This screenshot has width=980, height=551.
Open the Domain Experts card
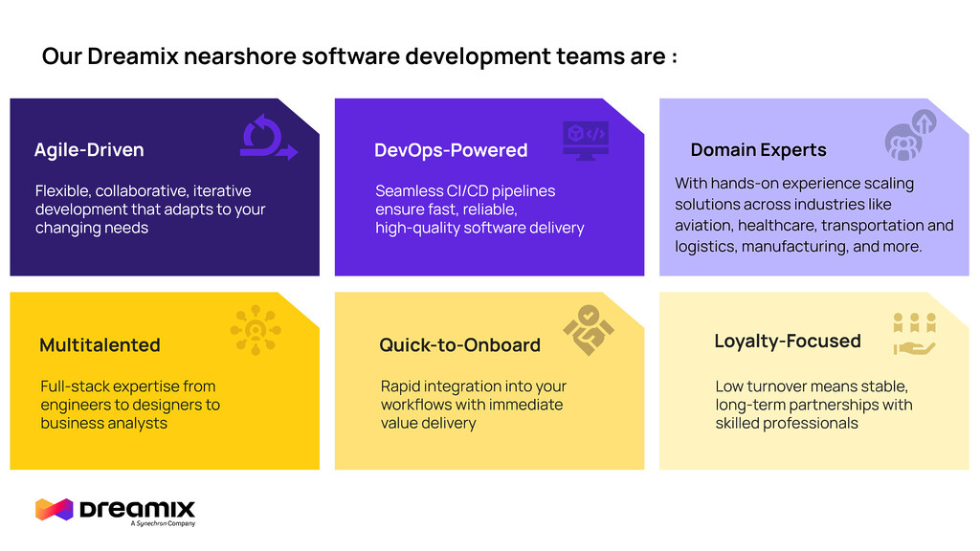(814, 187)
